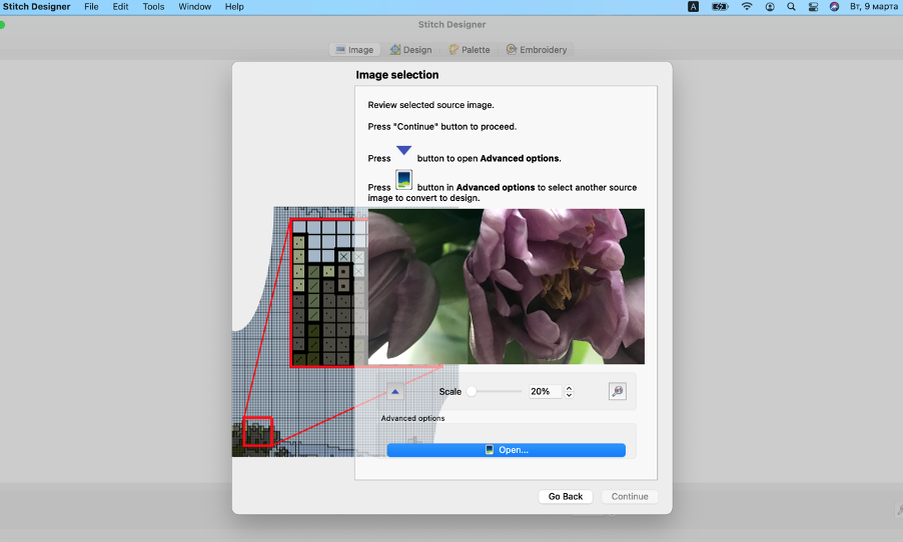Image resolution: width=903 pixels, height=542 pixels.
Task: Switch to the Design tab
Action: point(411,50)
